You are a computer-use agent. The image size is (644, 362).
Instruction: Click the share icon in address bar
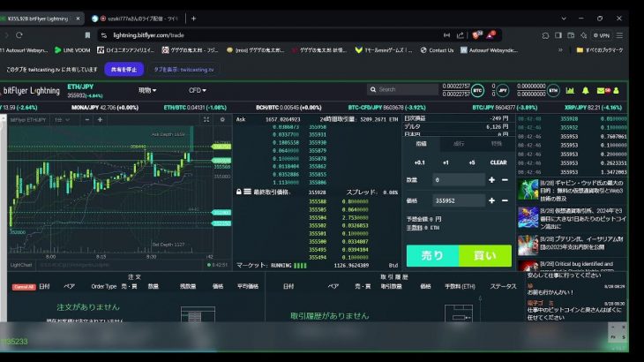click(x=460, y=35)
